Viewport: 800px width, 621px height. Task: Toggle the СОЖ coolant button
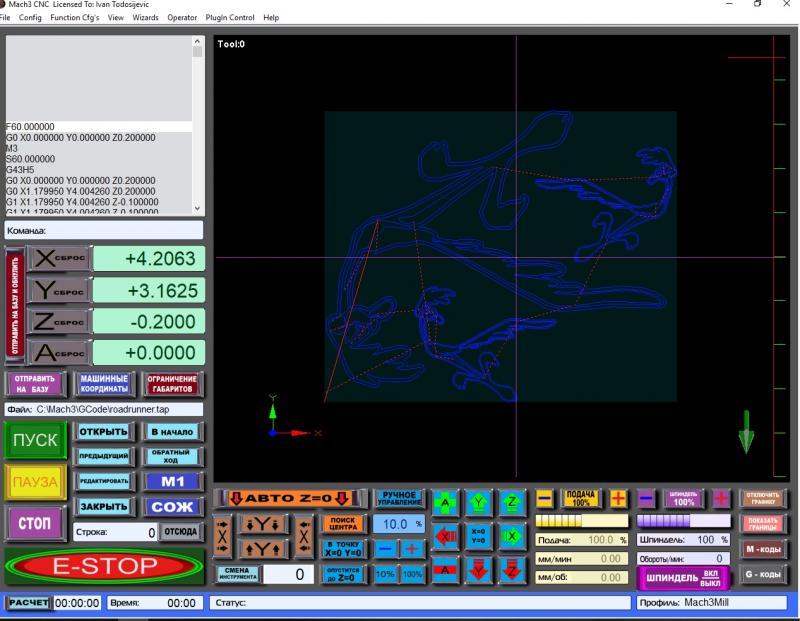[x=172, y=507]
